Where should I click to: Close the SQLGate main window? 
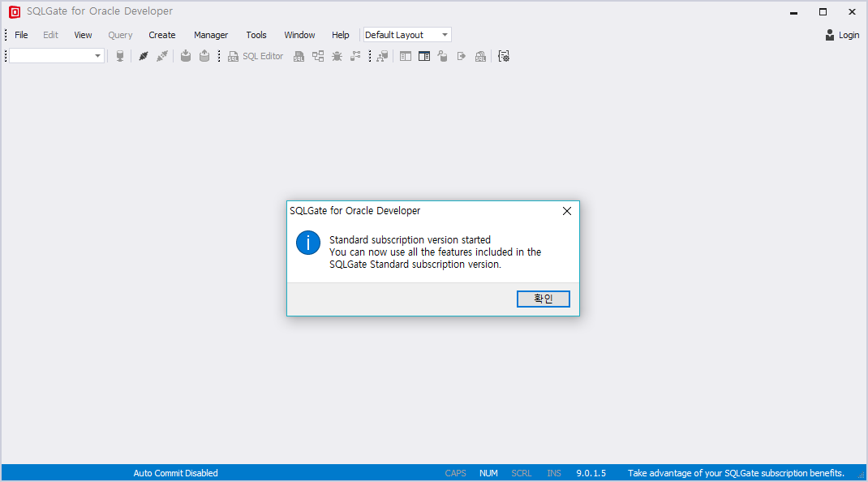click(853, 11)
